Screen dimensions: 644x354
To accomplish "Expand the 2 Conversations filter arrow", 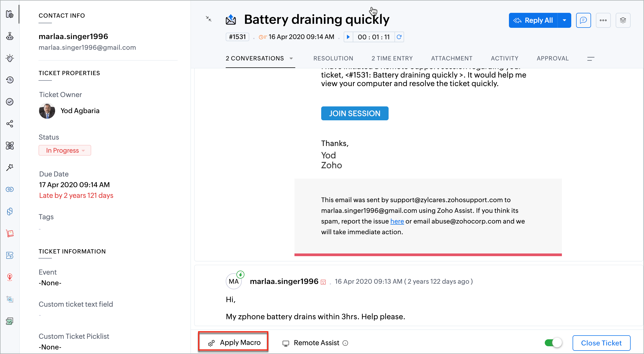I will tap(291, 58).
